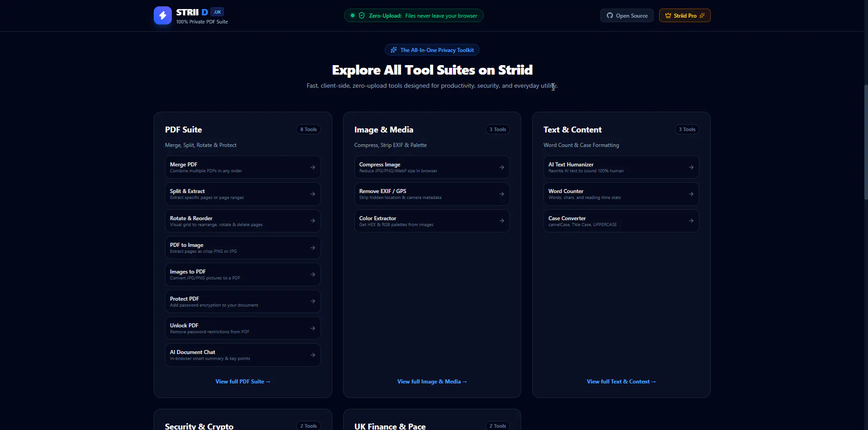This screenshot has height=430, width=868.
Task: Click the arrow on Color Extractor row
Action: 502,221
